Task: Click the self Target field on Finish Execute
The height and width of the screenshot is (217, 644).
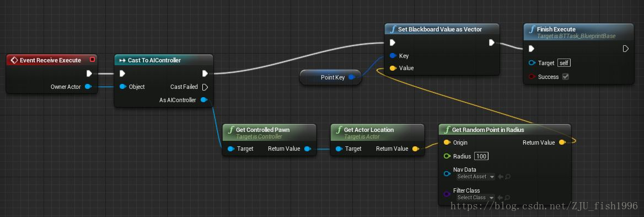Action: pos(564,63)
